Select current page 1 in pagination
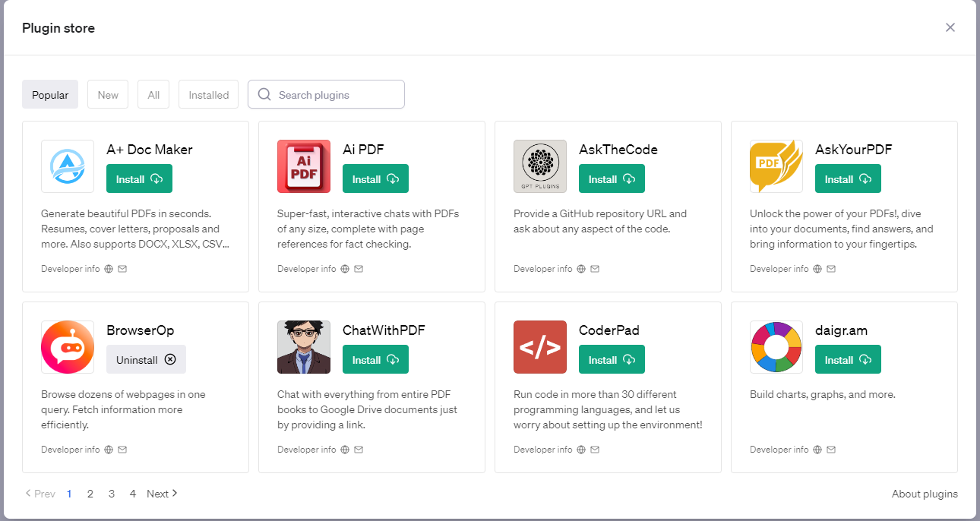This screenshot has height=521, width=980. pyautogui.click(x=69, y=494)
